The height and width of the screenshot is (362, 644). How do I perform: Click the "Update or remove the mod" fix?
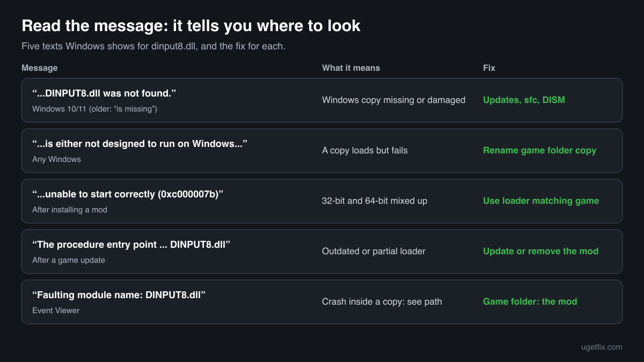click(x=541, y=252)
